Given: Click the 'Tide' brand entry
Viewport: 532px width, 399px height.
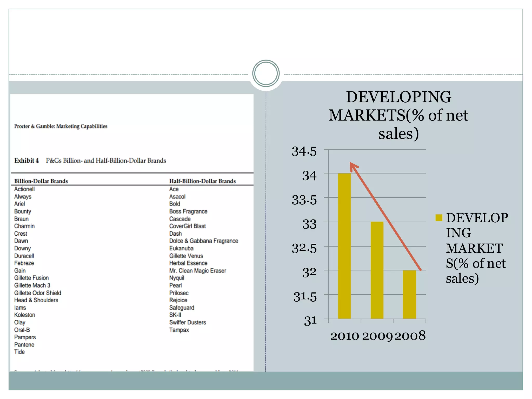Looking at the screenshot, I should tap(19, 352).
